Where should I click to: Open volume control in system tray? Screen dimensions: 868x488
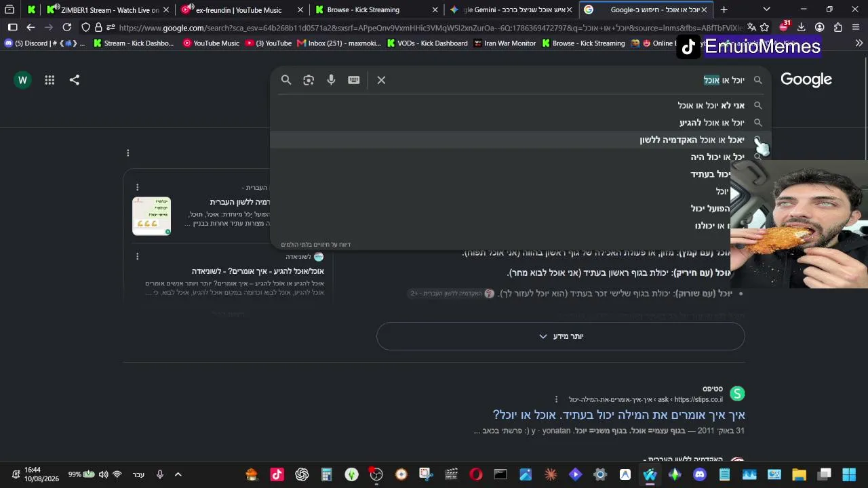click(103, 474)
